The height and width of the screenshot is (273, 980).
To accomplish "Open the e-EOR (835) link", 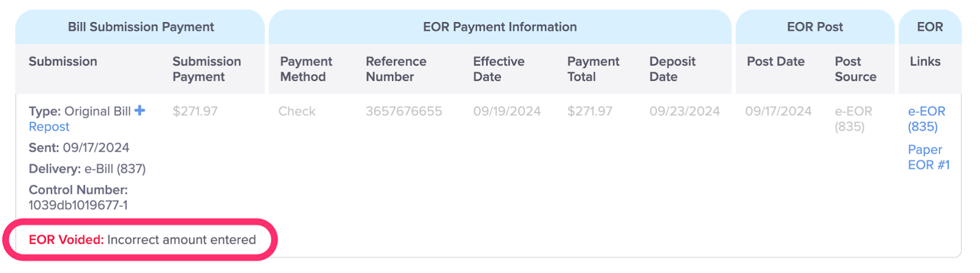I will click(926, 118).
